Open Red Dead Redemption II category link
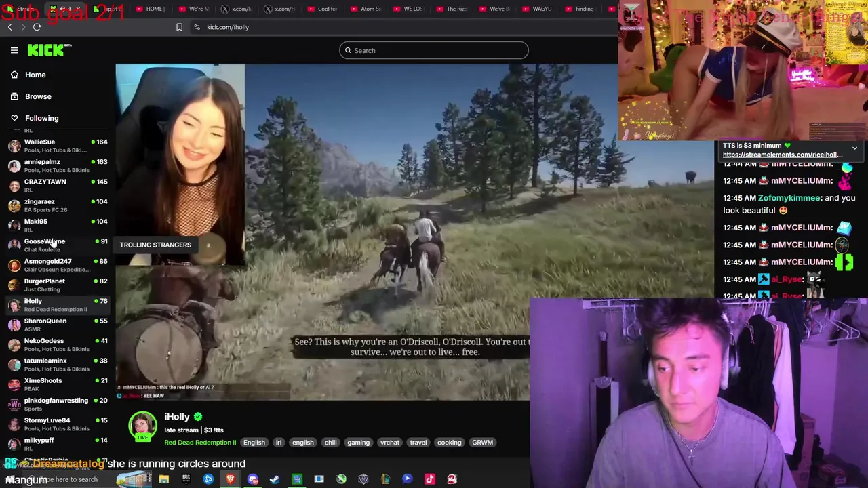 point(200,443)
